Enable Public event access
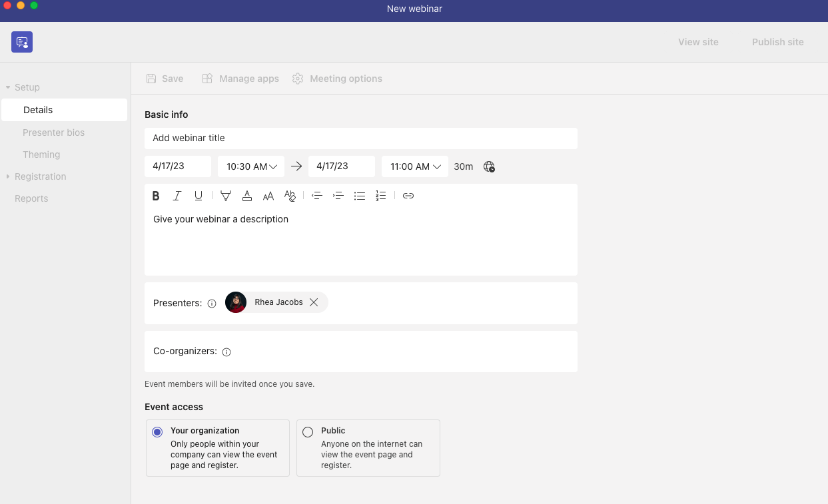 [307, 431]
